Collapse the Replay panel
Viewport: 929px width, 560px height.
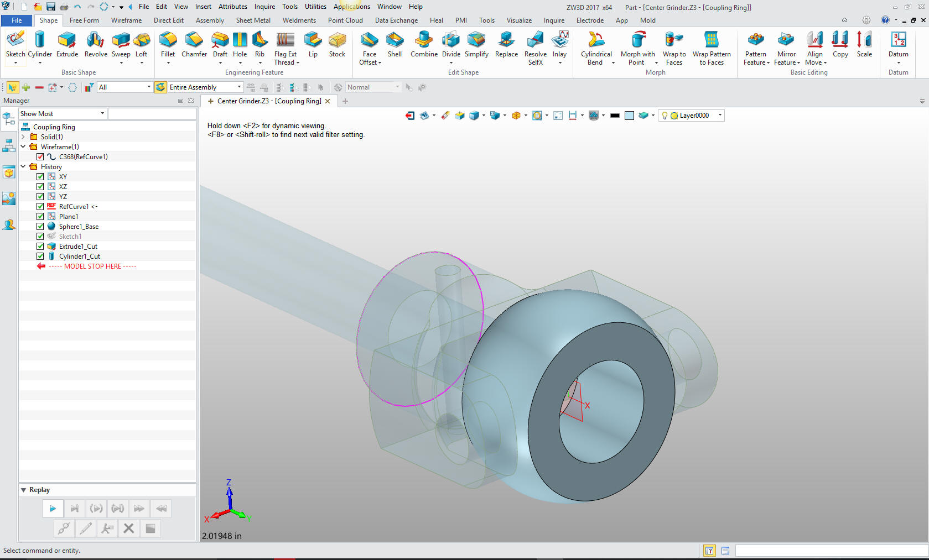(24, 490)
